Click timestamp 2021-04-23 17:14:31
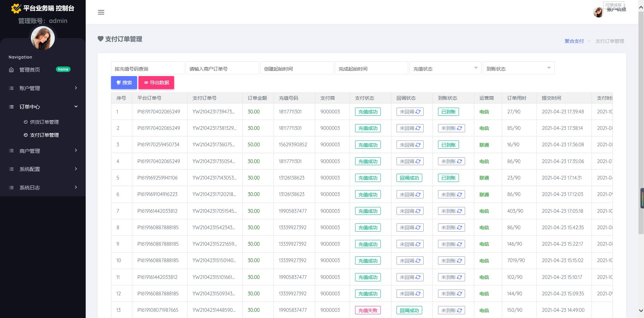 [x=562, y=178]
